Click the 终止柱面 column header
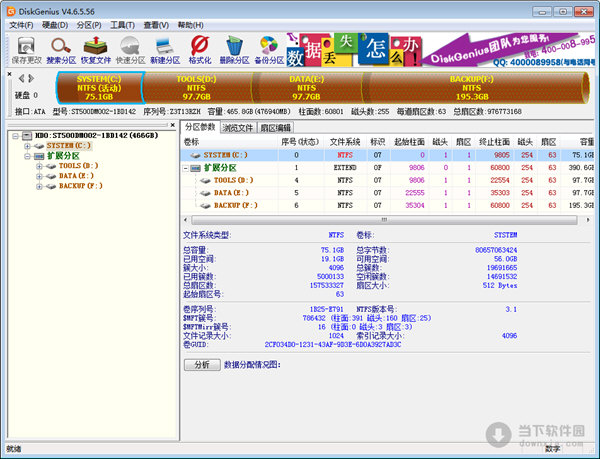Viewport: 600px width, 459px height. [x=494, y=142]
